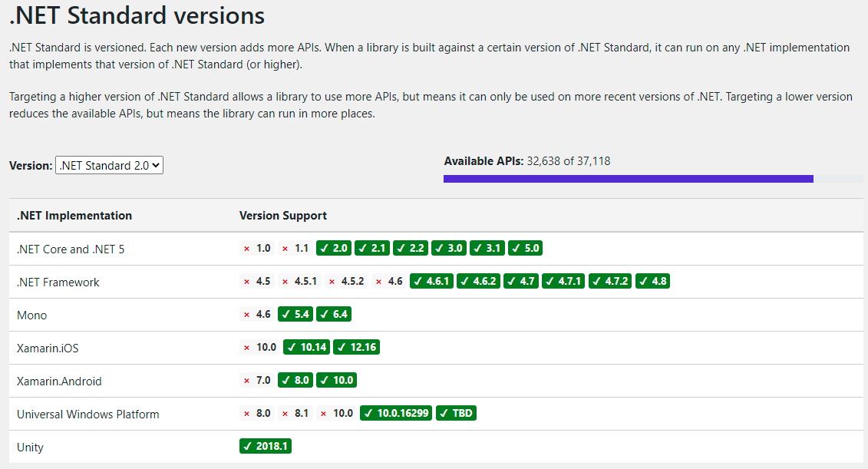The width and height of the screenshot is (868, 469).
Task: Click the UWP TBD supported badge
Action: click(x=456, y=413)
